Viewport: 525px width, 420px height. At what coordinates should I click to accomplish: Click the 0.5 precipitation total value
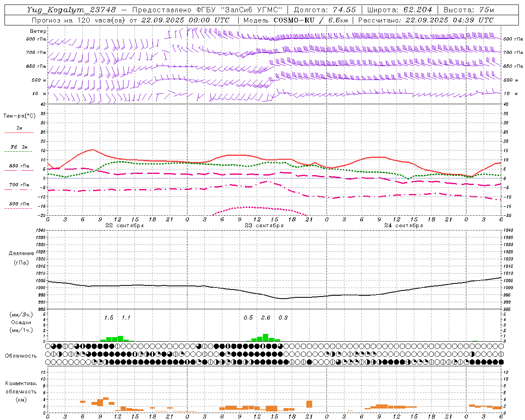pos(248,318)
